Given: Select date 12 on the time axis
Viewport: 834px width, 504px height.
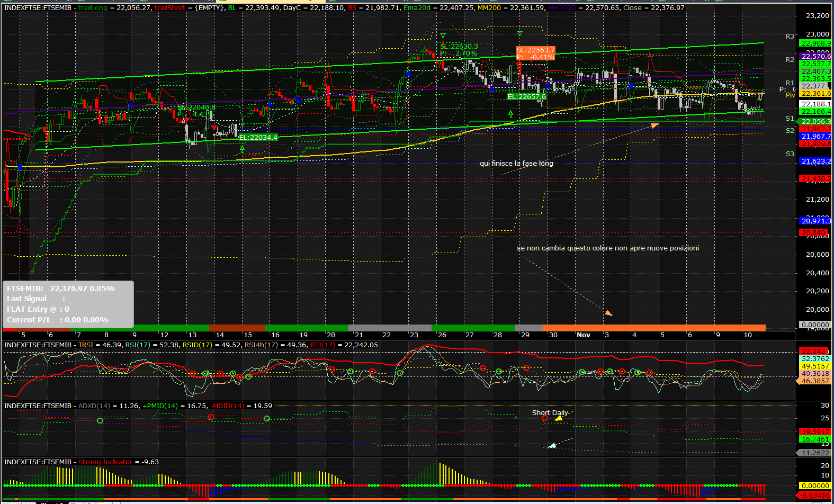Looking at the screenshot, I should point(164,335).
